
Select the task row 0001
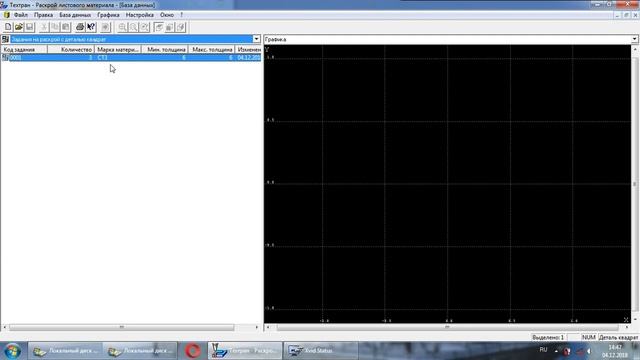point(131,58)
